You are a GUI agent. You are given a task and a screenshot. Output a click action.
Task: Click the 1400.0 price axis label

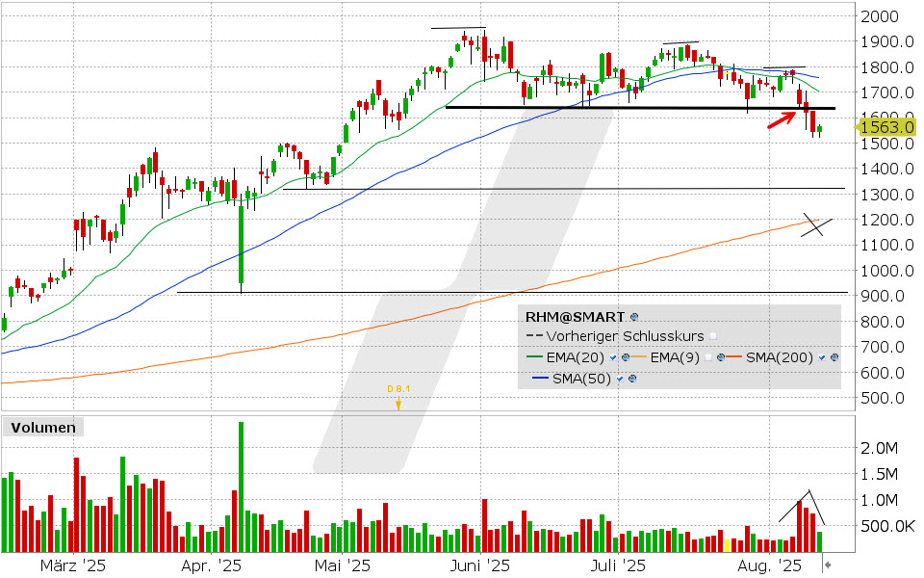pyautogui.click(x=886, y=170)
